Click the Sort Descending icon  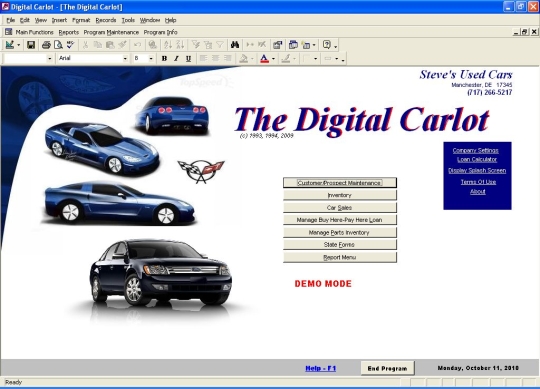click(180, 45)
